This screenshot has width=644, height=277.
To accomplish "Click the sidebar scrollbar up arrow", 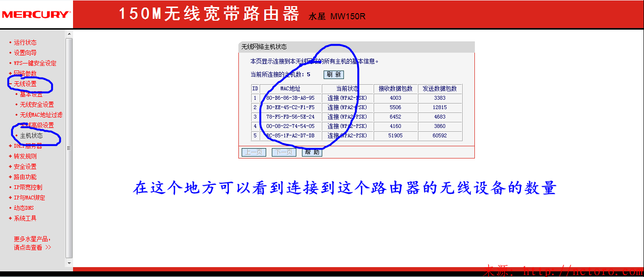I will pos(69,34).
